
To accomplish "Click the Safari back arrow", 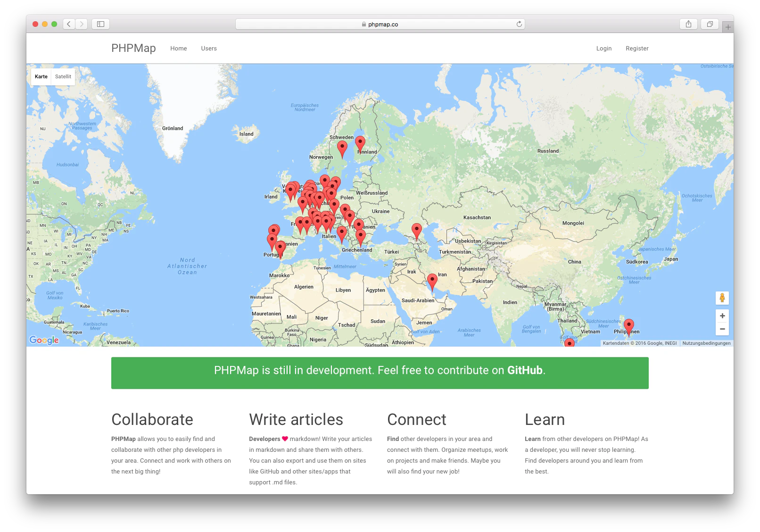I will (x=69, y=24).
